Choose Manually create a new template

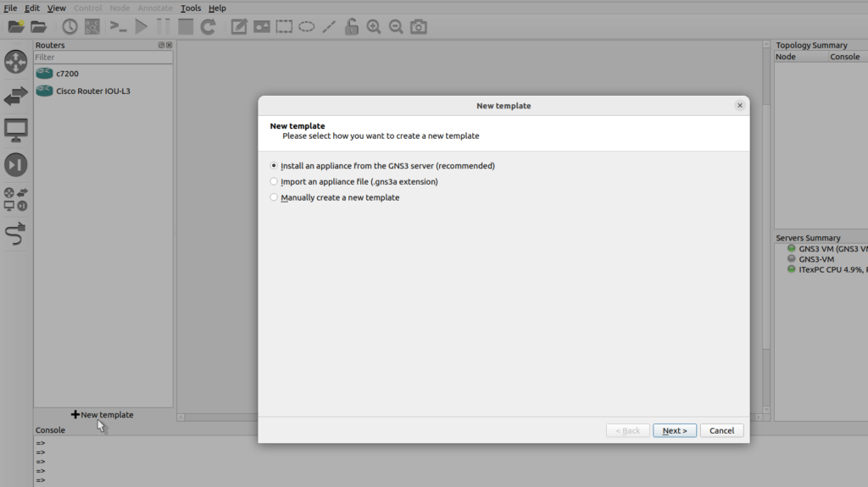[x=274, y=197]
